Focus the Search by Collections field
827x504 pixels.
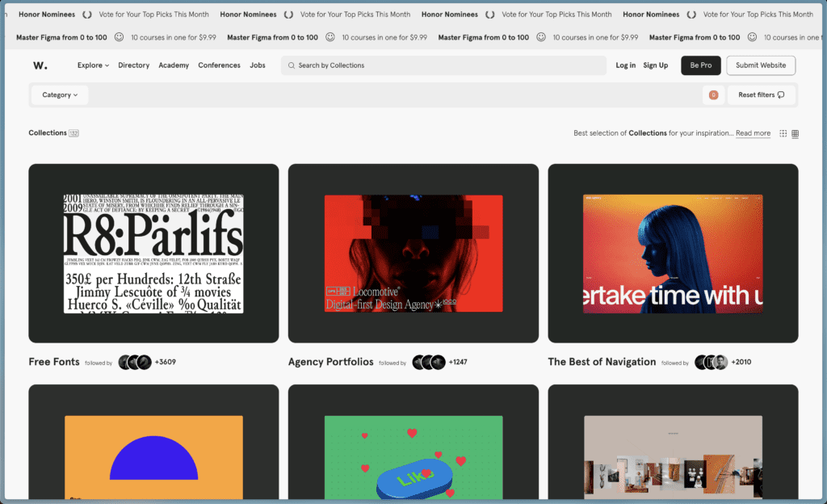pyautogui.click(x=444, y=65)
